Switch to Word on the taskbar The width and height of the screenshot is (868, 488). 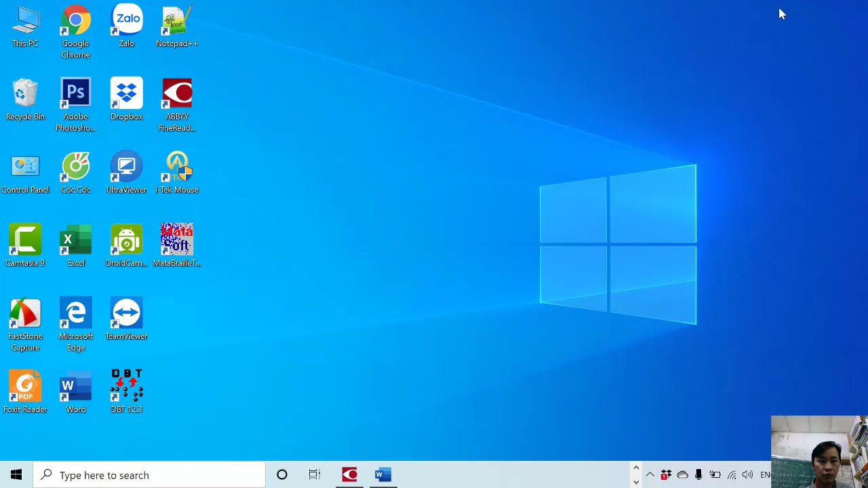pyautogui.click(x=382, y=475)
